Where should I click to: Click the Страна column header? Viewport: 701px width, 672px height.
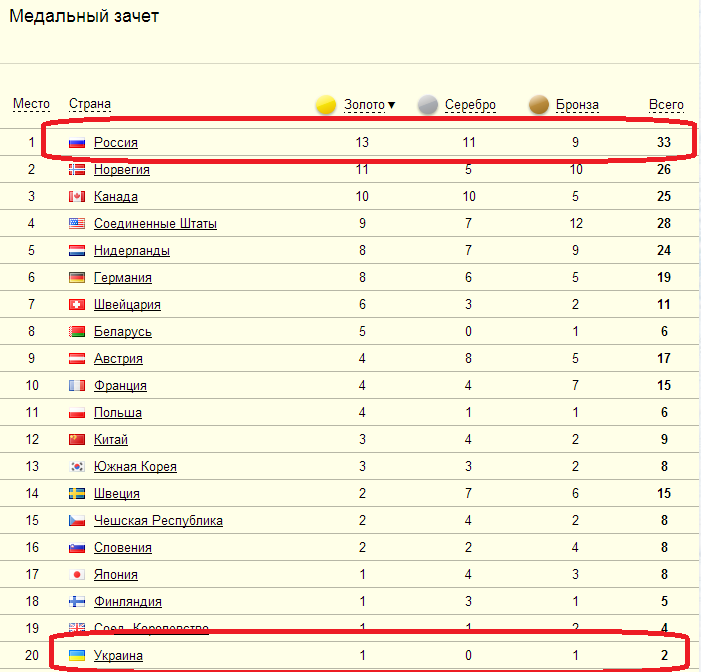click(89, 104)
